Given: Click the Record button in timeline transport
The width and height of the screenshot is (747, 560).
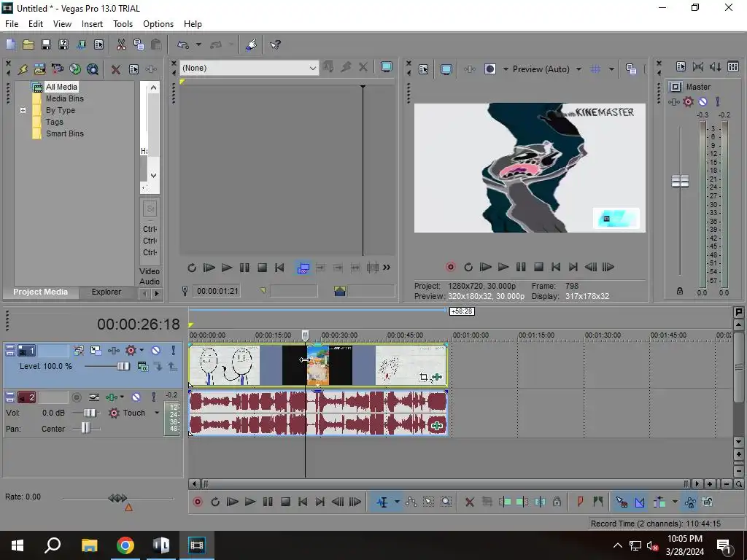Looking at the screenshot, I should [x=198, y=502].
